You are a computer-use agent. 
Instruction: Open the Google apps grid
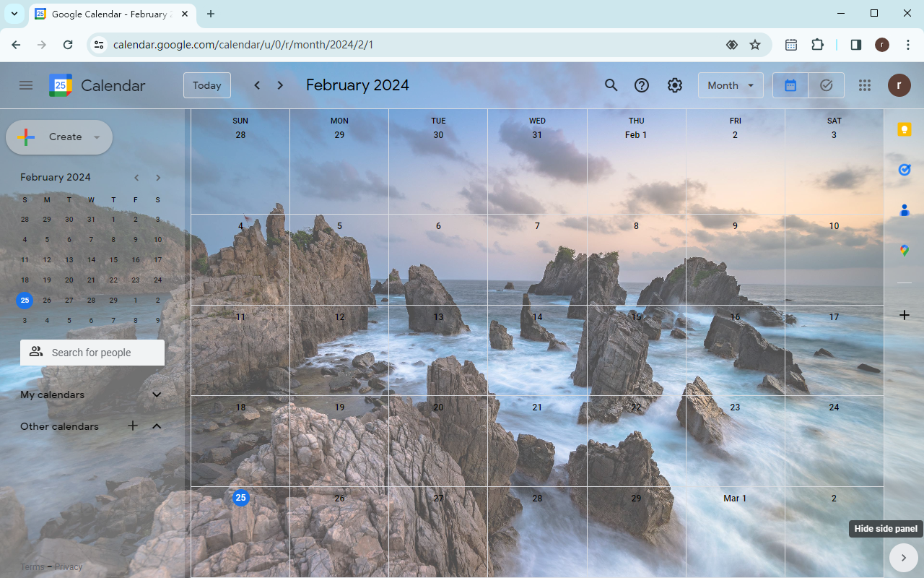tap(865, 85)
